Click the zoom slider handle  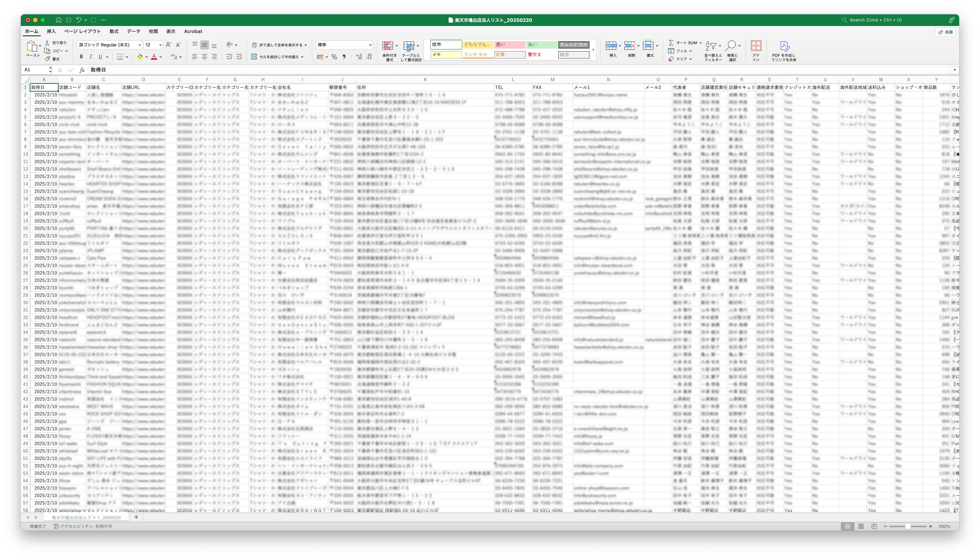[x=907, y=527]
